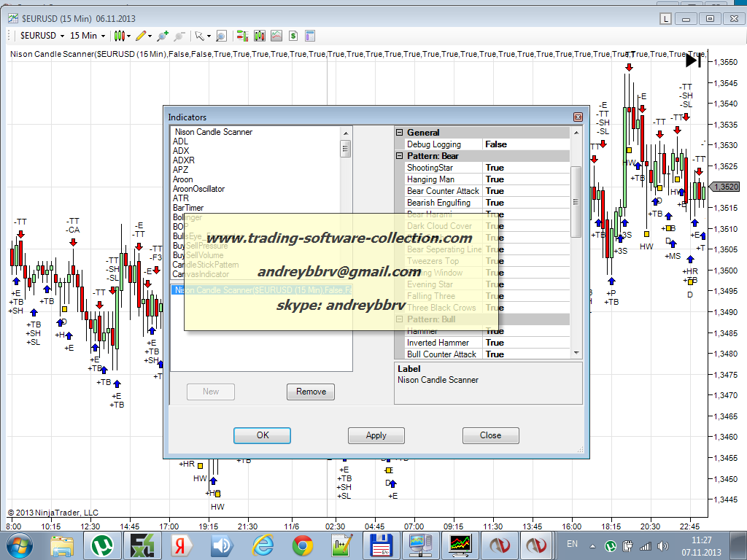This screenshot has width=747, height=560.
Task: Open the $EURUSD instrument dropdown
Action: (x=42, y=35)
